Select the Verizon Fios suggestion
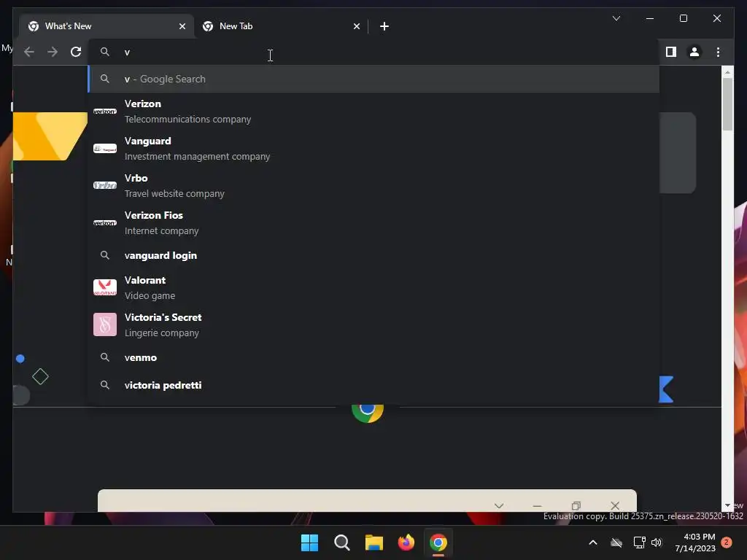747x560 pixels. coord(374,223)
